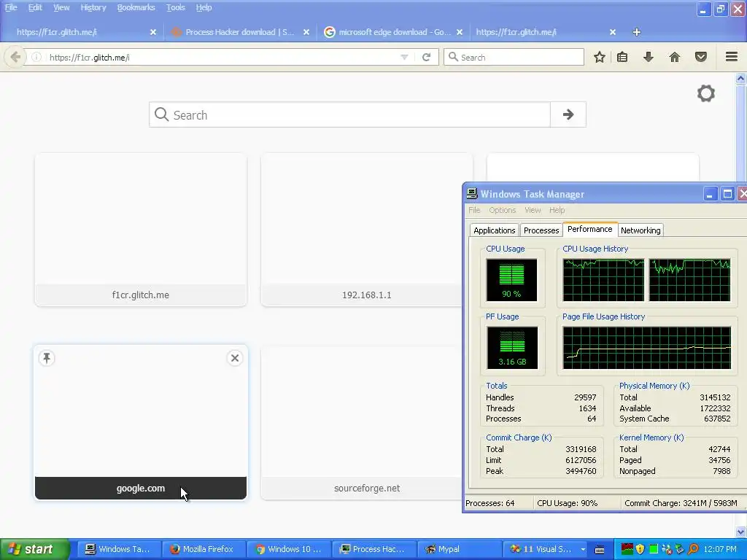
Task: Open the green CPU meter tray icon
Action: pyautogui.click(x=654, y=549)
